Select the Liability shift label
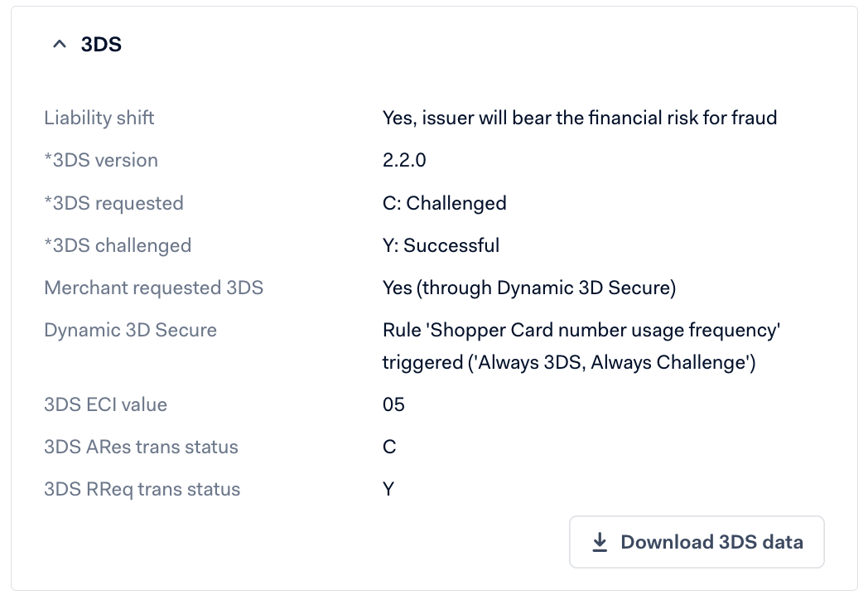This screenshot has height=595, width=868. tap(99, 118)
